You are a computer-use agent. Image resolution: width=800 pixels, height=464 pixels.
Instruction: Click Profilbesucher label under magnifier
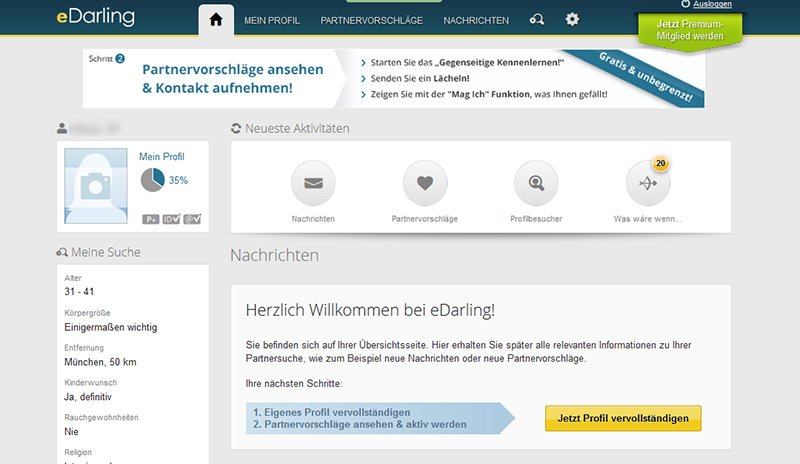click(x=536, y=219)
